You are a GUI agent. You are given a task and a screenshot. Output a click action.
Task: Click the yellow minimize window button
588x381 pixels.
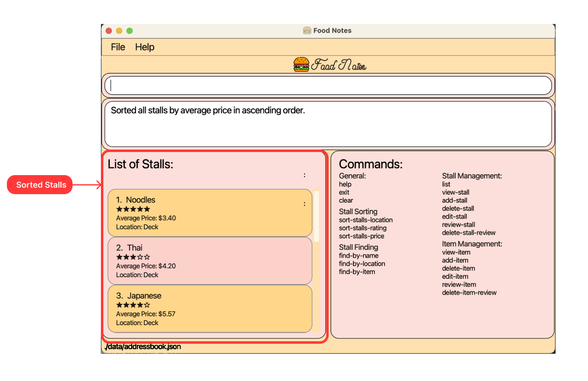click(x=119, y=31)
